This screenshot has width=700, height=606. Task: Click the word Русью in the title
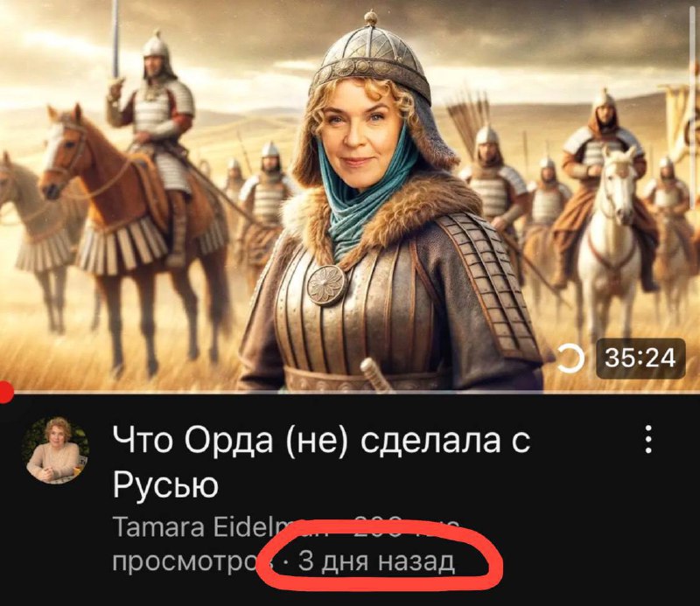click(165, 484)
